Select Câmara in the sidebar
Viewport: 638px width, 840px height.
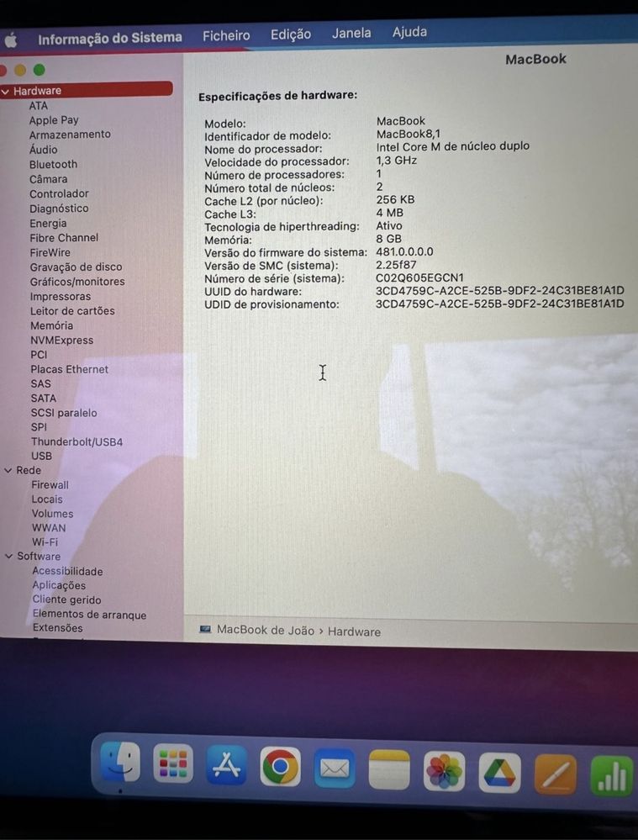click(48, 179)
